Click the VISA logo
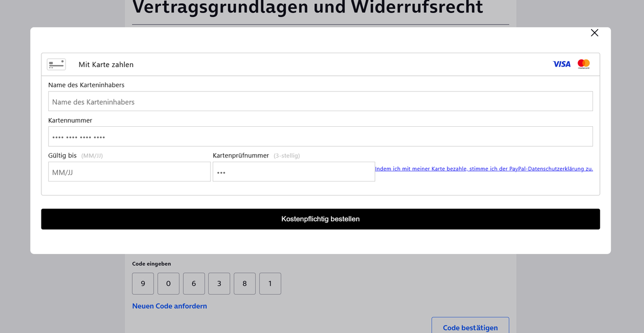 pos(561,64)
